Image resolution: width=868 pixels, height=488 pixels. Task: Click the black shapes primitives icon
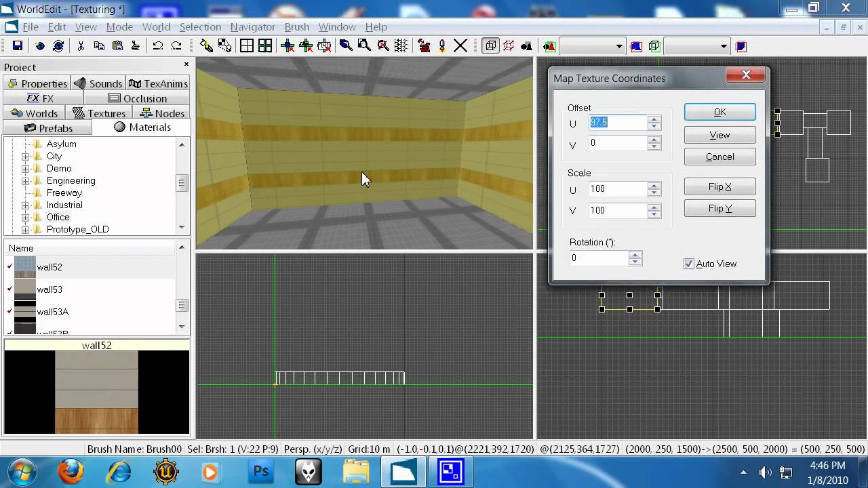coord(527,46)
